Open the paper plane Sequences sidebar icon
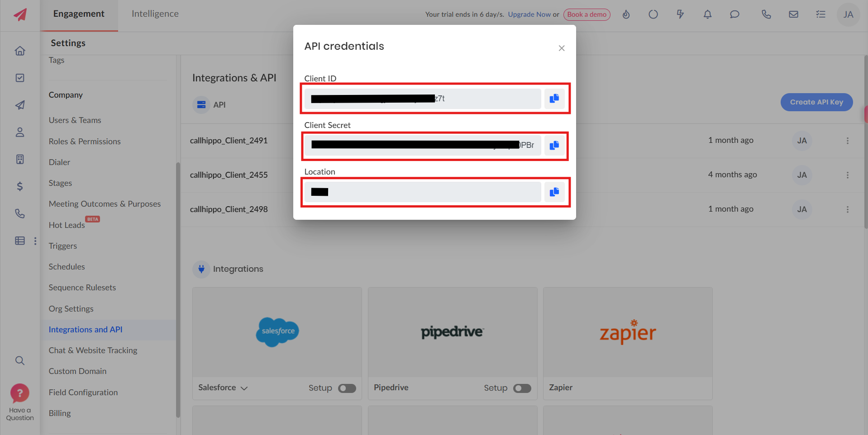Viewport: 868px width, 435px height. coord(20,105)
